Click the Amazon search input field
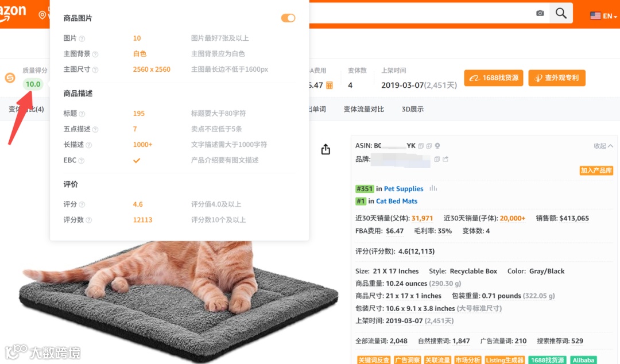The width and height of the screenshot is (620, 364). pos(421,13)
